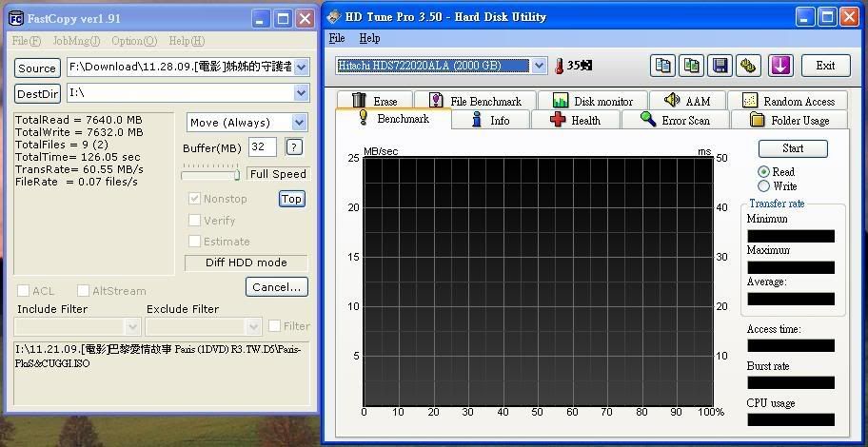View the Folder Usage tab

(789, 120)
